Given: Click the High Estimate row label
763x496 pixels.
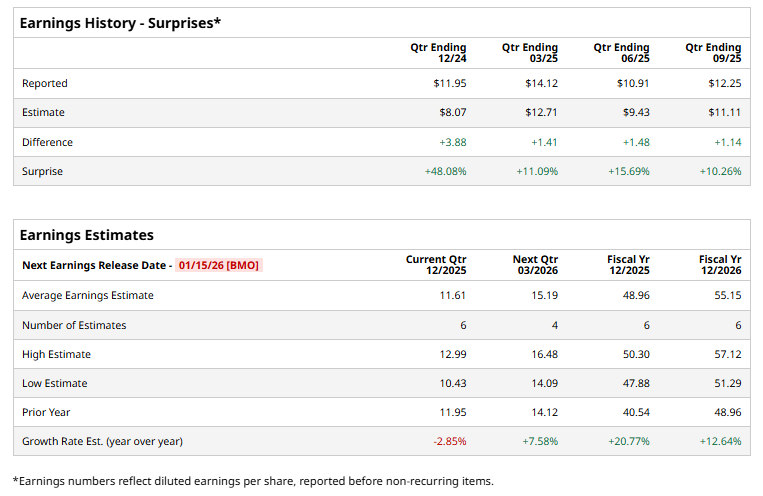Looking at the screenshot, I should tap(56, 354).
